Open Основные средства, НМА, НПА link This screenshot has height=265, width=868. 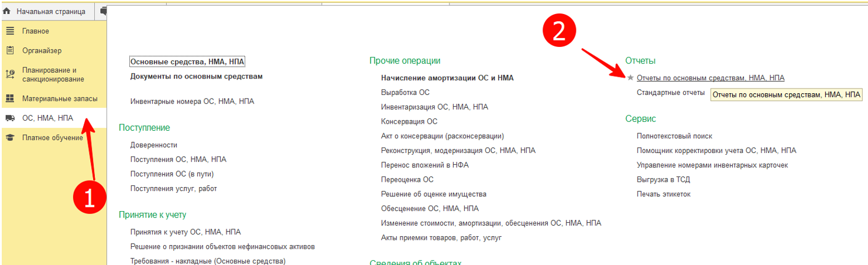point(187,62)
